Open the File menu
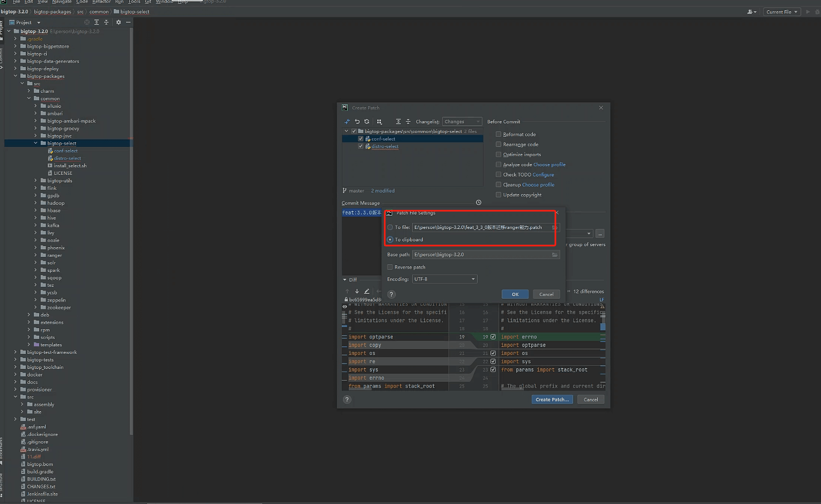 (x=16, y=2)
